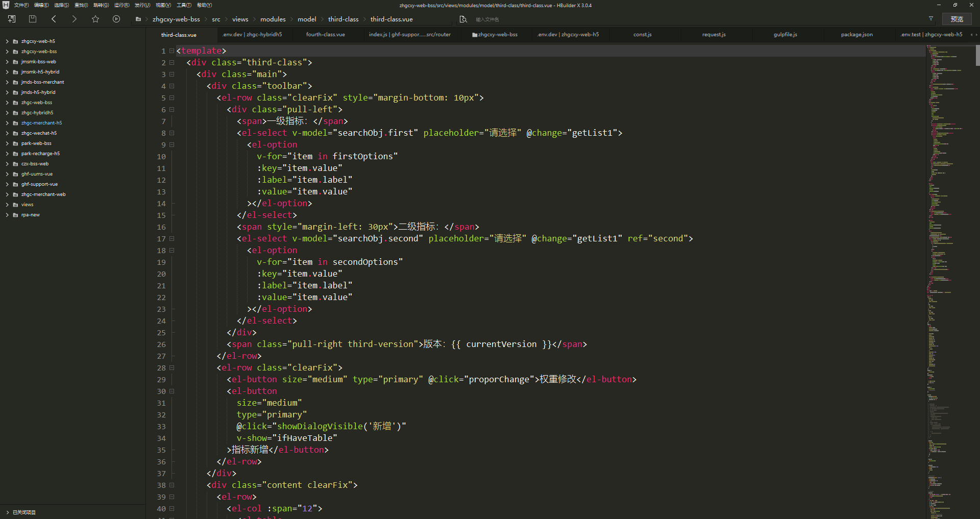980x519 pixels.
Task: Click on 'currentVersion' text in line 26
Action: (501, 344)
